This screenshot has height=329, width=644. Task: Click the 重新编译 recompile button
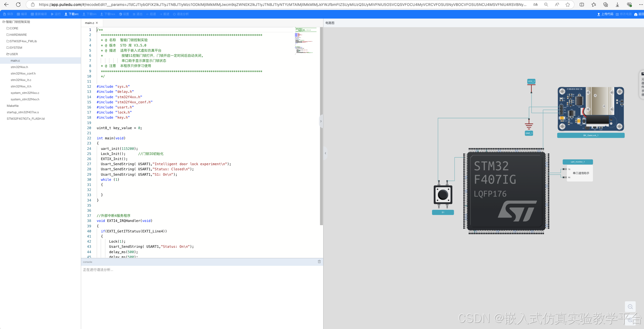pyautogui.click(x=39, y=14)
